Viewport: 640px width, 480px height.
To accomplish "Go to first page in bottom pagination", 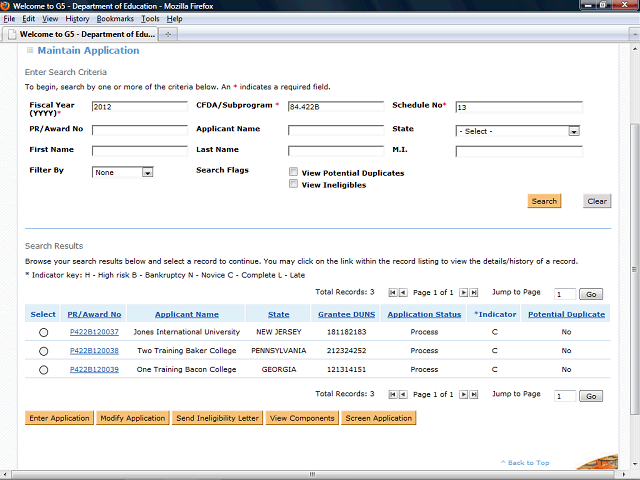I will point(392,395).
